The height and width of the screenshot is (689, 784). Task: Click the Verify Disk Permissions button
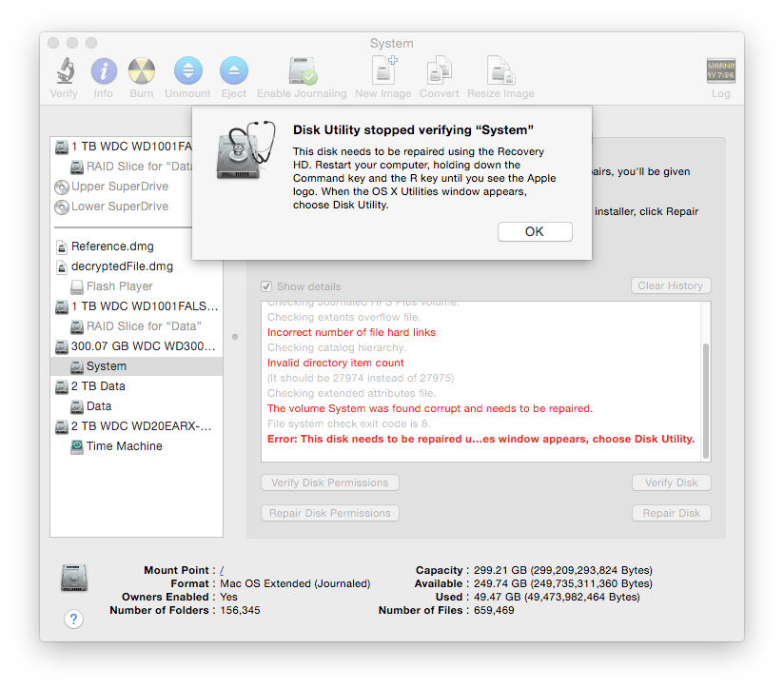point(329,482)
